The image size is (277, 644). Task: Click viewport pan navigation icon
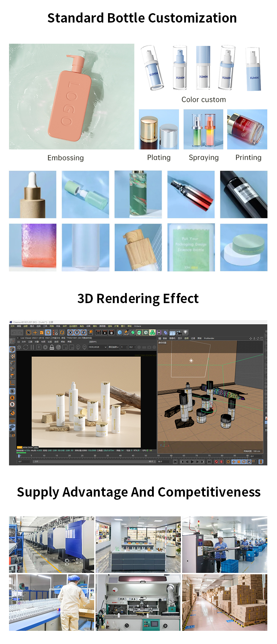coord(250,338)
